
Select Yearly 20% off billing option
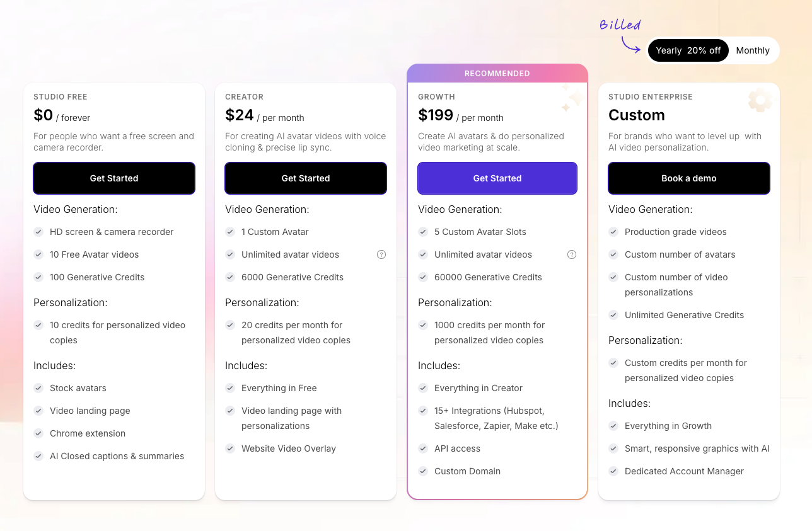pos(688,50)
